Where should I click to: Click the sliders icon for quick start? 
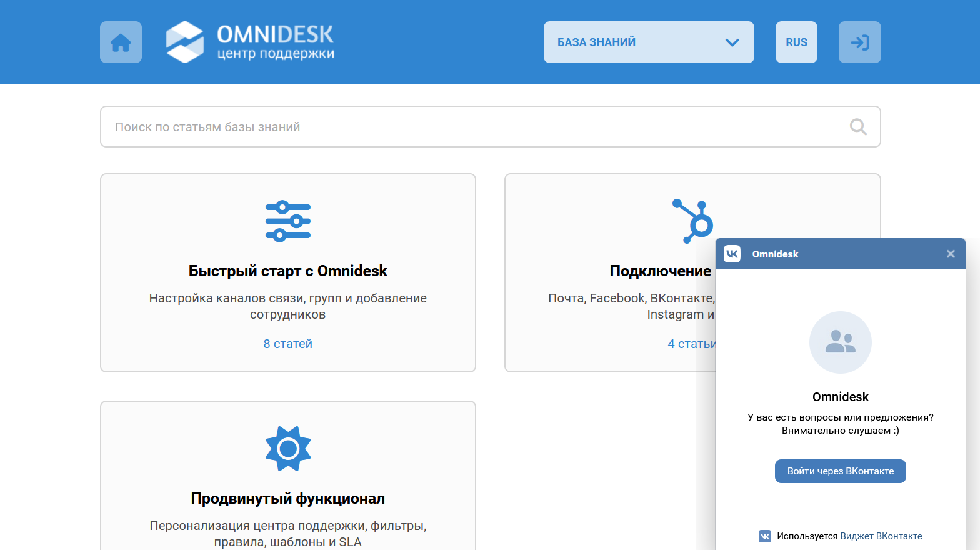point(288,221)
